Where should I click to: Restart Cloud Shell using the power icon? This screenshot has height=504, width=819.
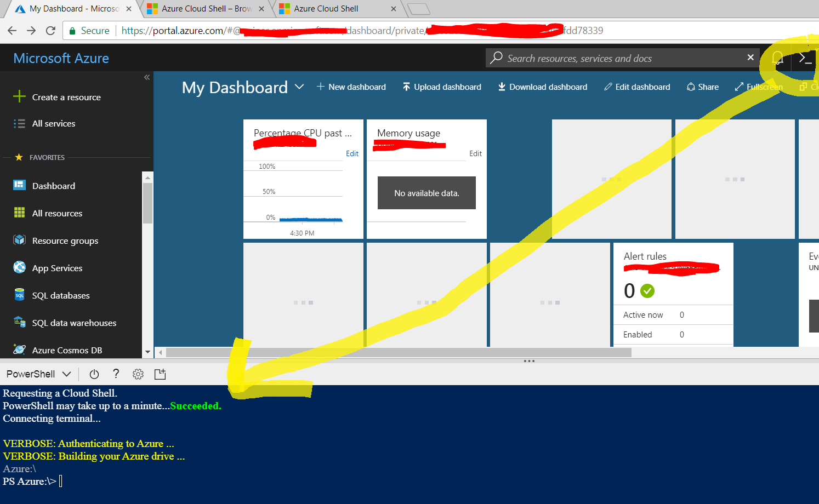[94, 374]
